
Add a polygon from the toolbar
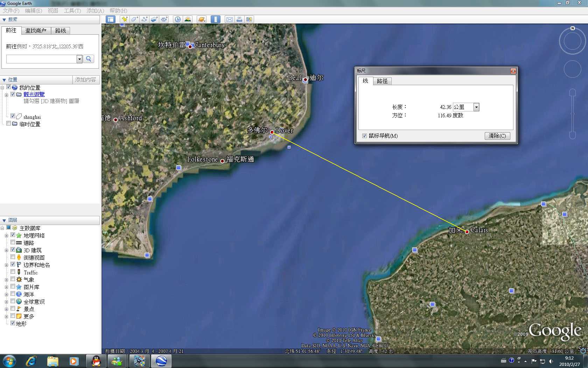(x=134, y=19)
